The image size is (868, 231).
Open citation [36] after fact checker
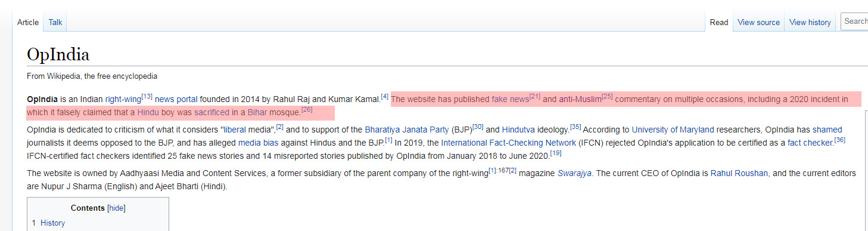click(x=839, y=139)
